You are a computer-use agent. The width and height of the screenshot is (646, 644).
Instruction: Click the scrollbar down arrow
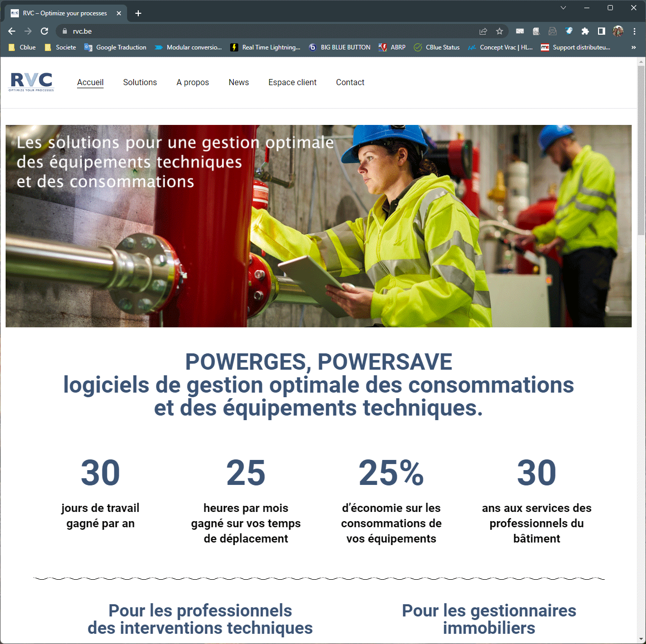click(x=641, y=639)
